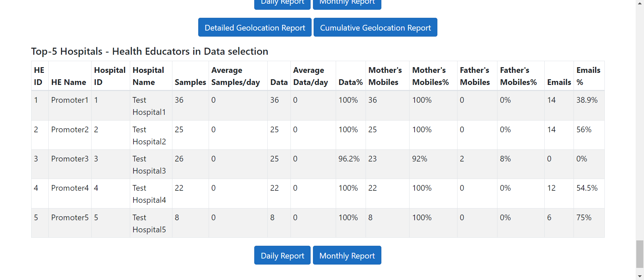This screenshot has width=644, height=280.
Task: Click the Emails % column header
Action: coord(588,76)
